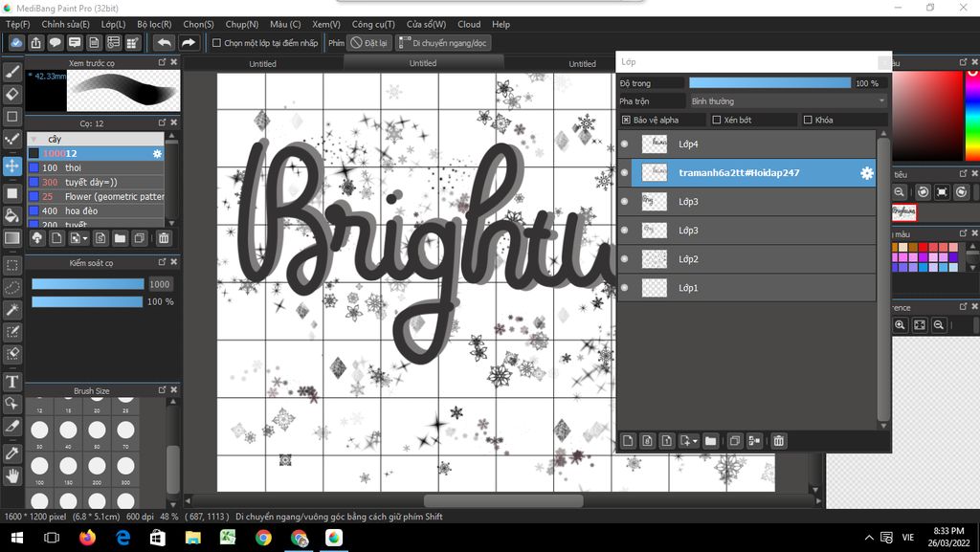980x552 pixels.
Task: Add a new raster layer
Action: pyautogui.click(x=628, y=441)
